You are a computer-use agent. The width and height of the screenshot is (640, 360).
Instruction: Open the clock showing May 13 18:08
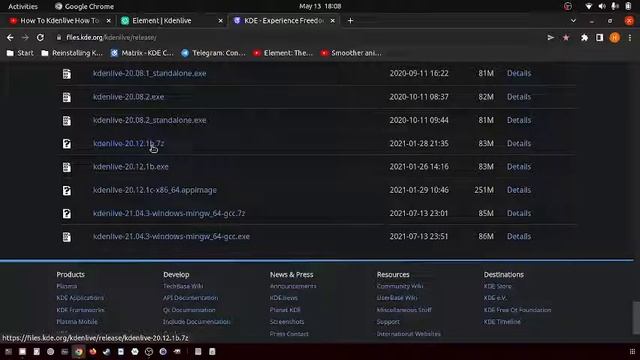(320, 6)
